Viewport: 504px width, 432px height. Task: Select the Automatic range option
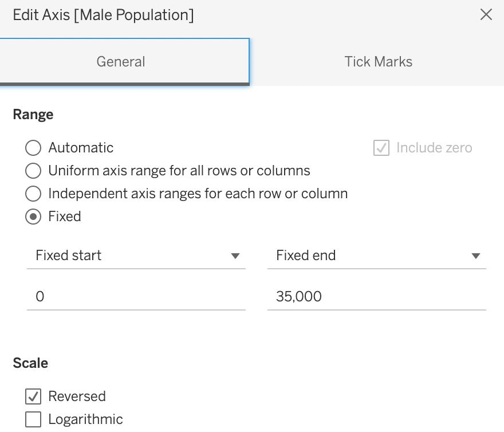point(34,148)
